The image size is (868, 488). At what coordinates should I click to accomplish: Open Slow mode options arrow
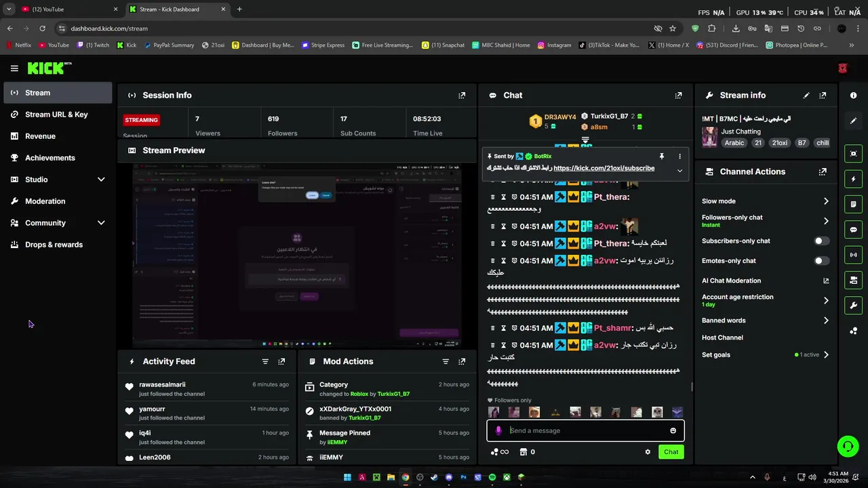tap(826, 201)
